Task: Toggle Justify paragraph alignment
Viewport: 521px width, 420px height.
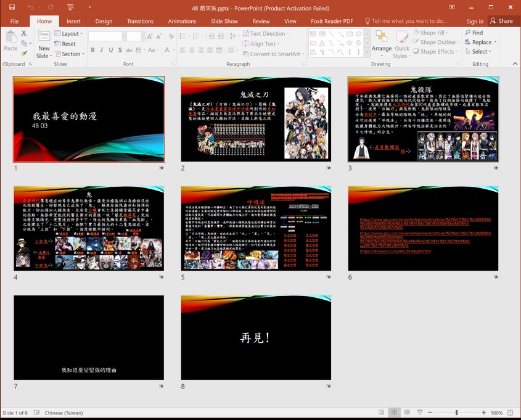Action: coord(210,50)
